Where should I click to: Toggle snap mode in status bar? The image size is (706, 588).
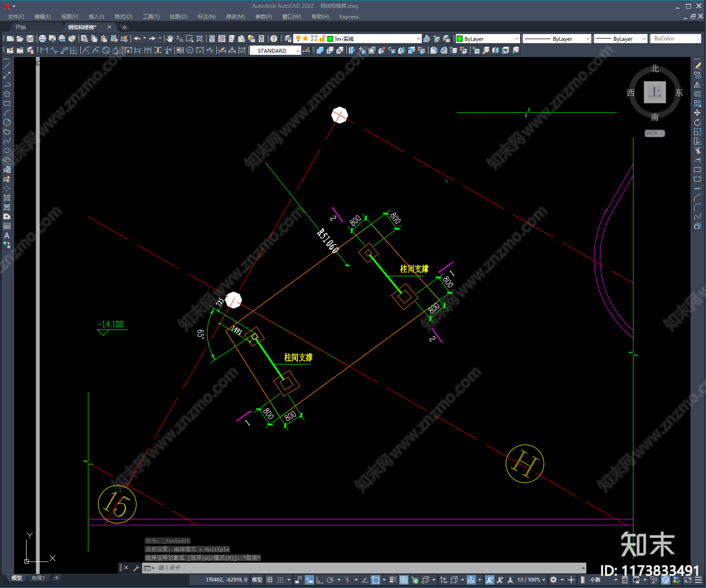(x=280, y=580)
